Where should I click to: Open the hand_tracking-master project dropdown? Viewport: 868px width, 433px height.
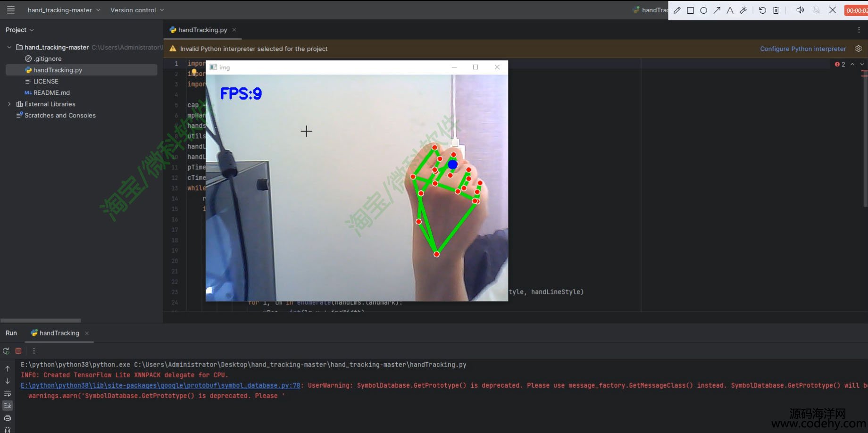[64, 10]
